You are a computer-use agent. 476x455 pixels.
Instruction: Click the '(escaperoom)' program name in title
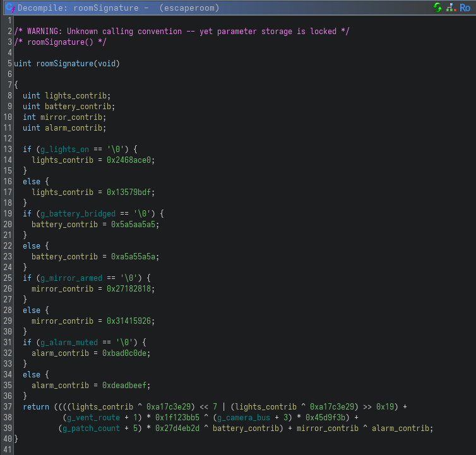coord(189,8)
